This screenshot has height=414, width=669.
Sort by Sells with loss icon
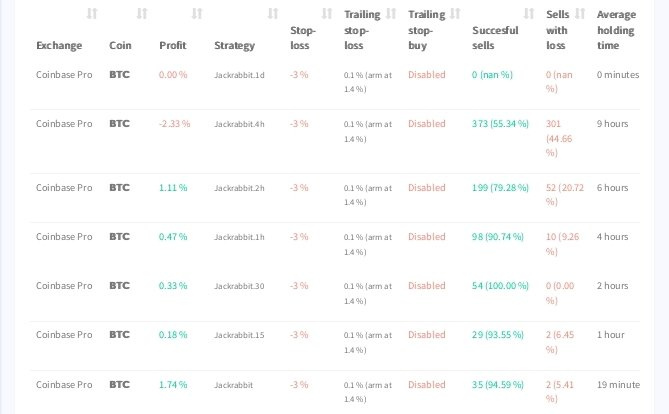[580, 14]
